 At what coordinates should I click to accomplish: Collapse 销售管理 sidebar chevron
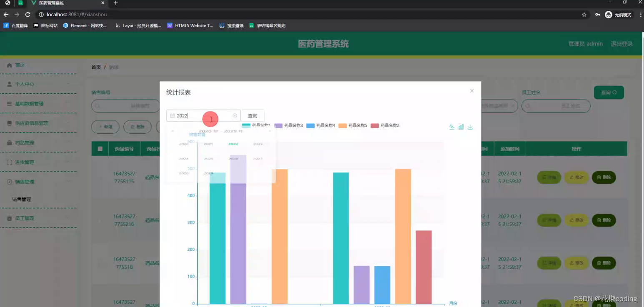(68, 182)
